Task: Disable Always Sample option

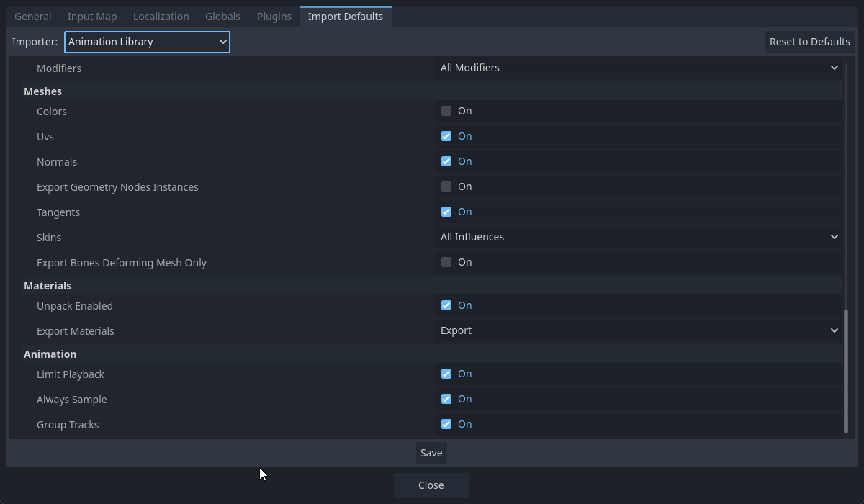Action: (x=446, y=399)
